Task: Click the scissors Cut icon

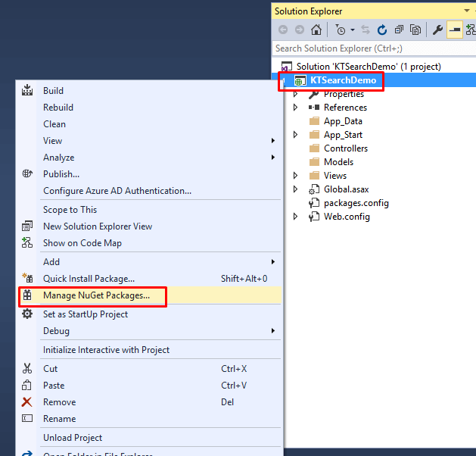Action: tap(27, 368)
